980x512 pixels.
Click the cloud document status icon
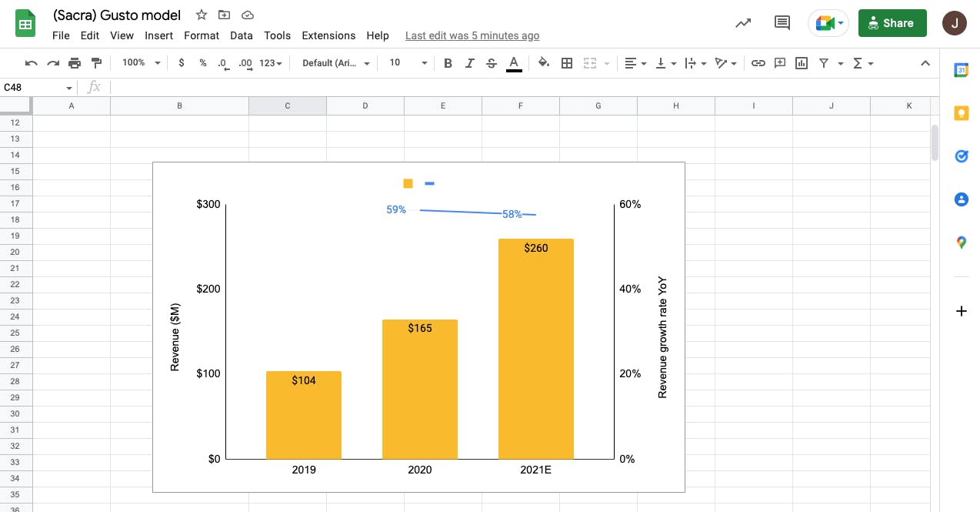tap(247, 15)
